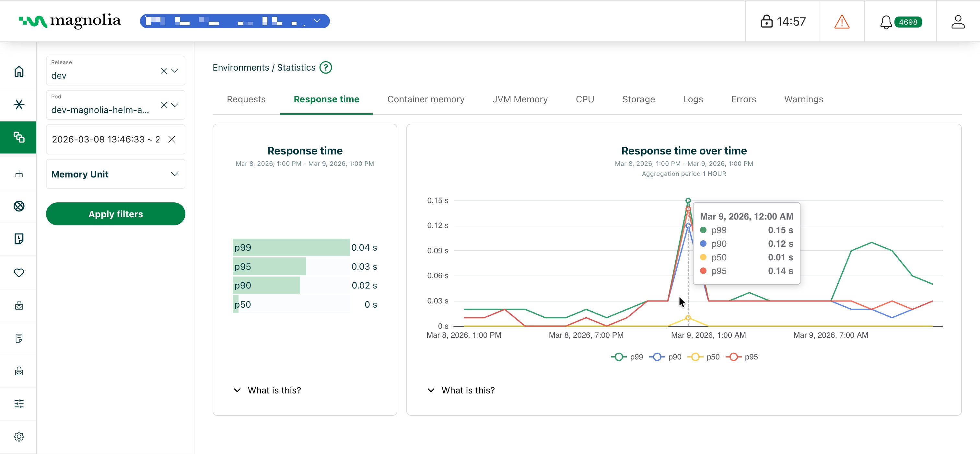
Task: Click the heart health sidebar icon
Action: pyautogui.click(x=19, y=273)
